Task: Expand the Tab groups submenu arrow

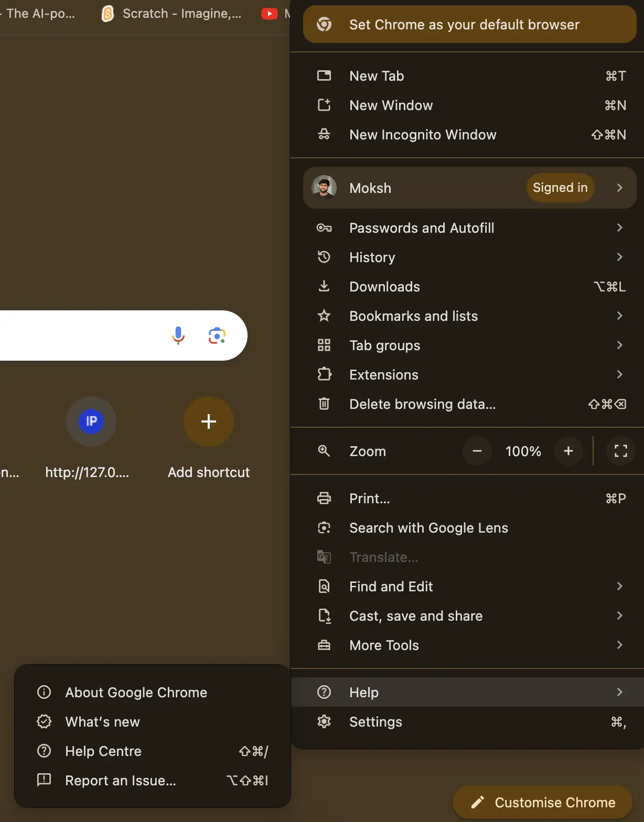Action: pyautogui.click(x=619, y=345)
